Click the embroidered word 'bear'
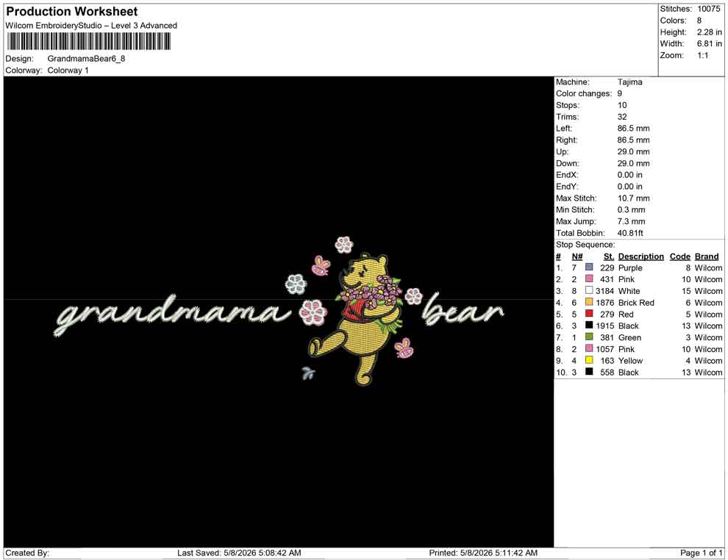728x560 pixels. pyautogui.click(x=463, y=309)
